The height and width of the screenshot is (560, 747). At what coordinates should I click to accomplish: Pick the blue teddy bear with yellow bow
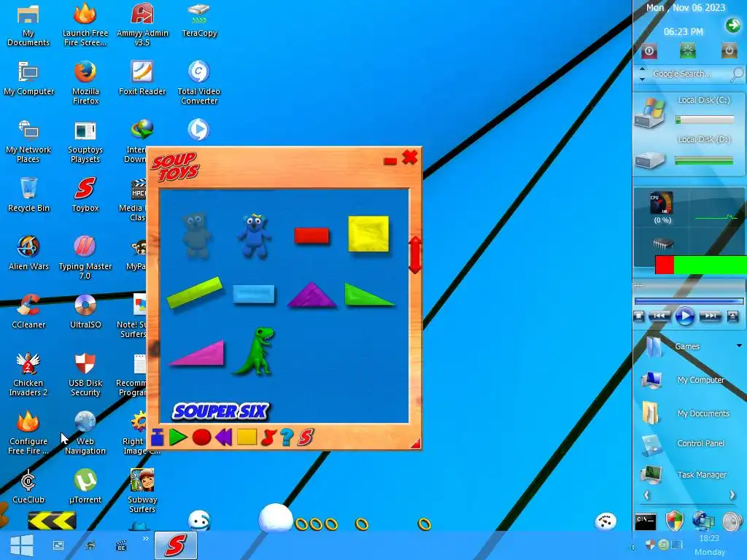[x=255, y=236]
